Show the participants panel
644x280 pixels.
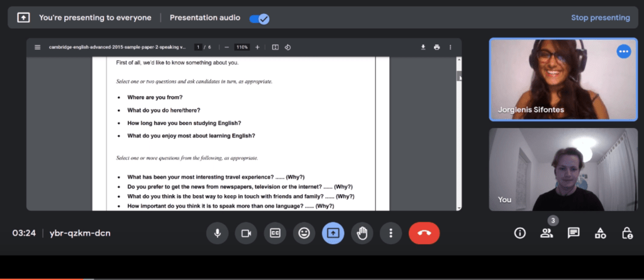tap(546, 233)
